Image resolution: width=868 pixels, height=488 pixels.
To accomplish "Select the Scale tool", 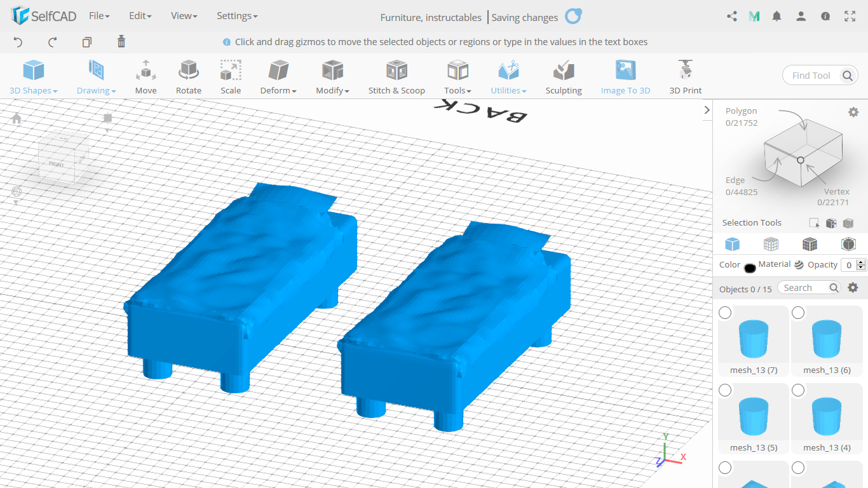I will coord(231,77).
